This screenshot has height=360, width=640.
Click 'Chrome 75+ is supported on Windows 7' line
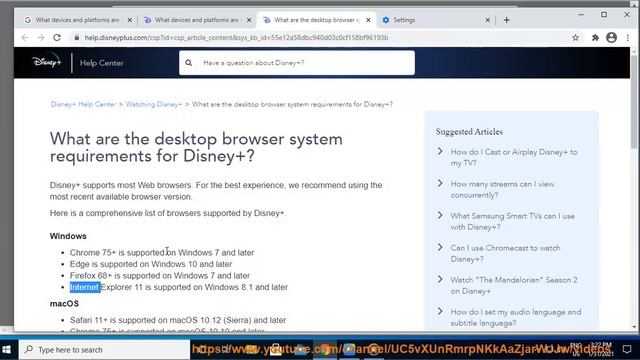[162, 253]
